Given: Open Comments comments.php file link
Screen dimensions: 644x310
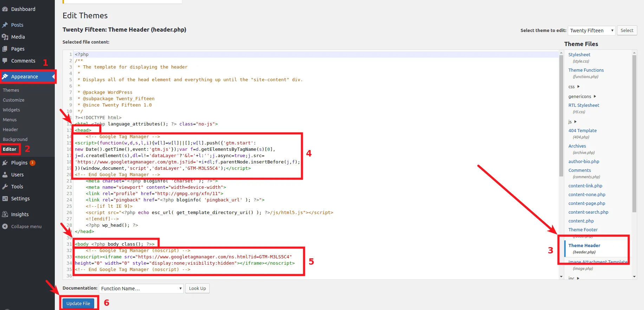Looking at the screenshot, I should pyautogui.click(x=579, y=170).
